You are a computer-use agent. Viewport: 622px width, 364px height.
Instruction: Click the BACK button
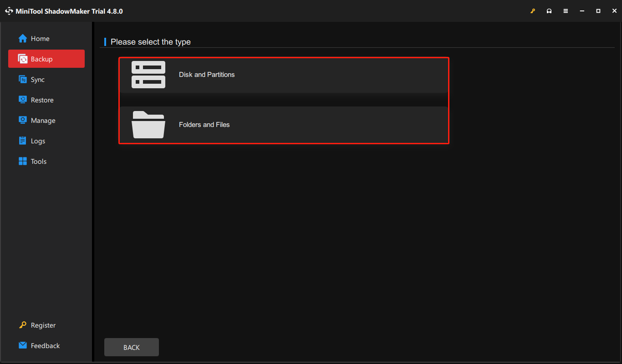[131, 347]
